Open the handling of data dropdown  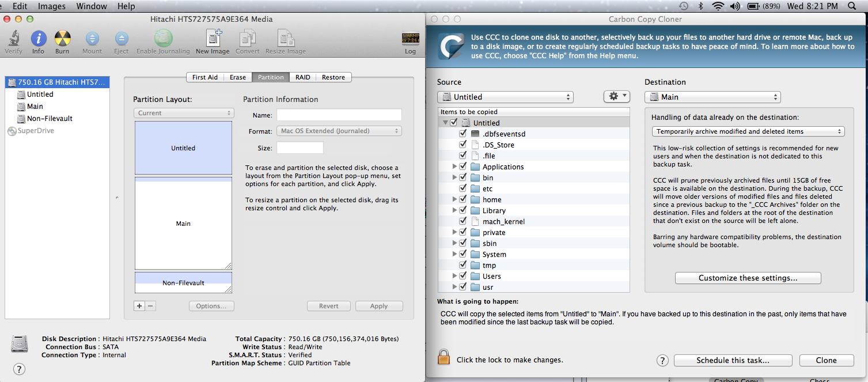[x=748, y=131]
